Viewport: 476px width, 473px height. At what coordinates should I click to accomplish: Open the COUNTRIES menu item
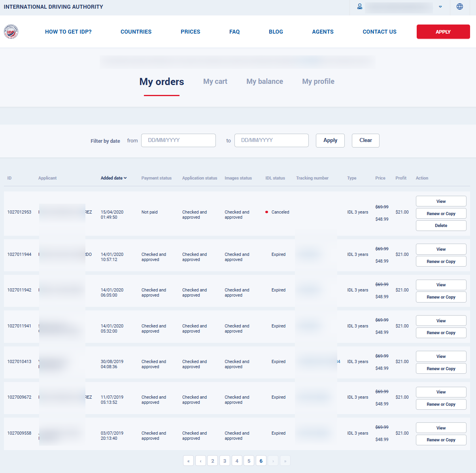(x=136, y=32)
